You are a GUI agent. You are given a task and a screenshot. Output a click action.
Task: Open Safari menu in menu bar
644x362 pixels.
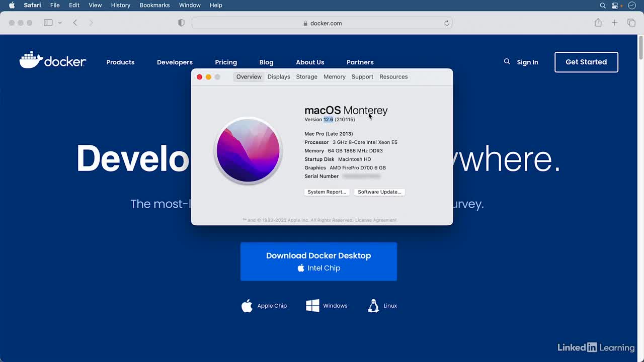click(x=32, y=5)
